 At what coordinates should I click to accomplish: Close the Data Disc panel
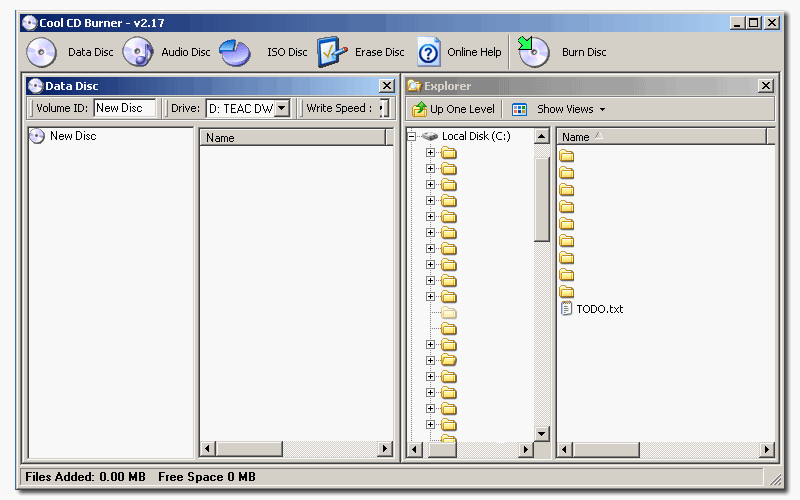[x=387, y=86]
